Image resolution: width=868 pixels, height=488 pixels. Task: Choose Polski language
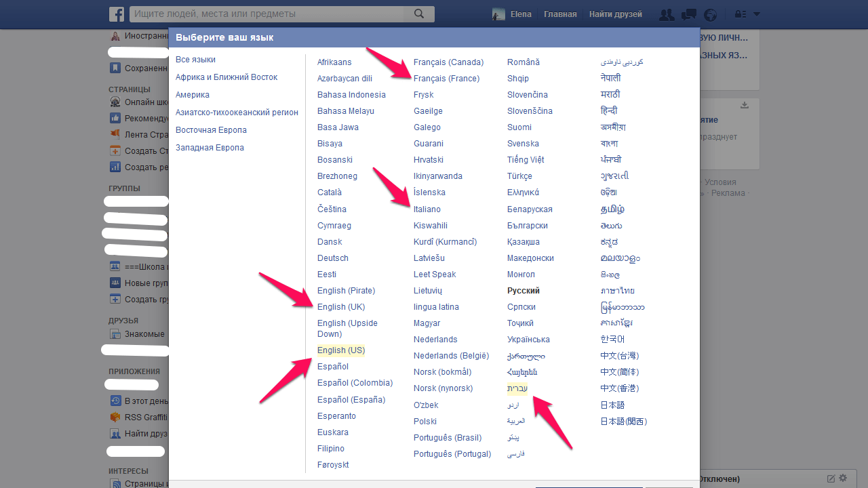(425, 422)
